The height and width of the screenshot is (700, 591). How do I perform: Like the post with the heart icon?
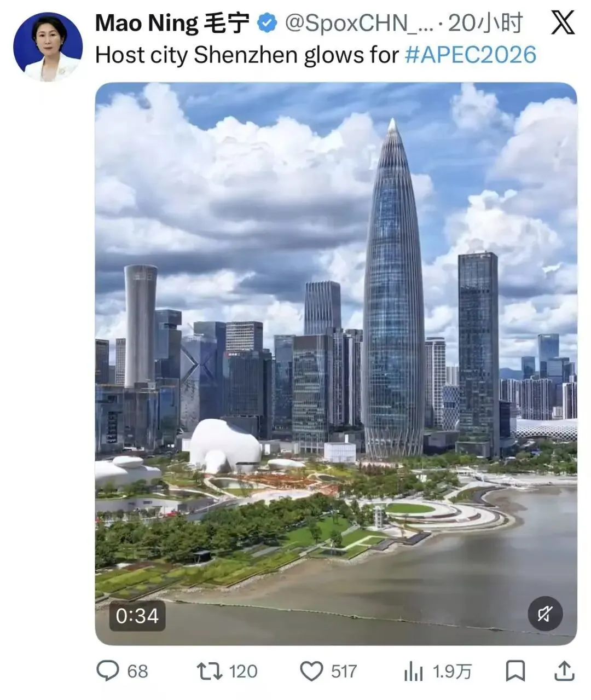click(x=312, y=672)
